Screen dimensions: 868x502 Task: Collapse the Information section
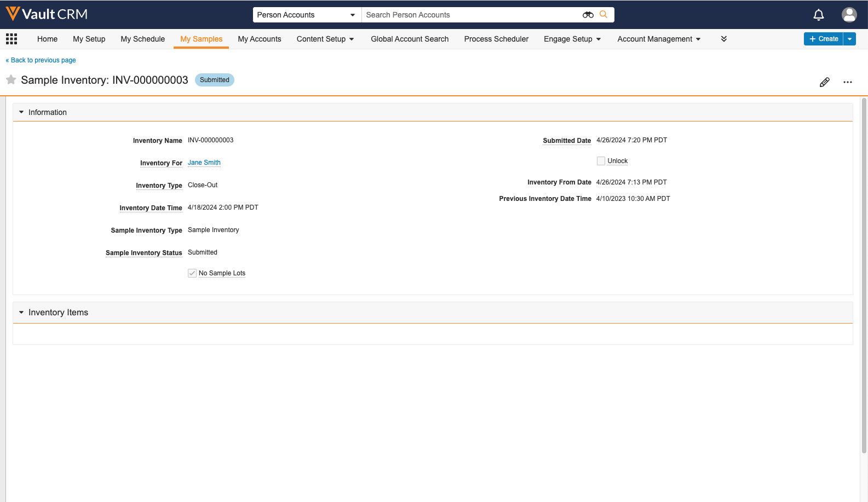tap(21, 112)
